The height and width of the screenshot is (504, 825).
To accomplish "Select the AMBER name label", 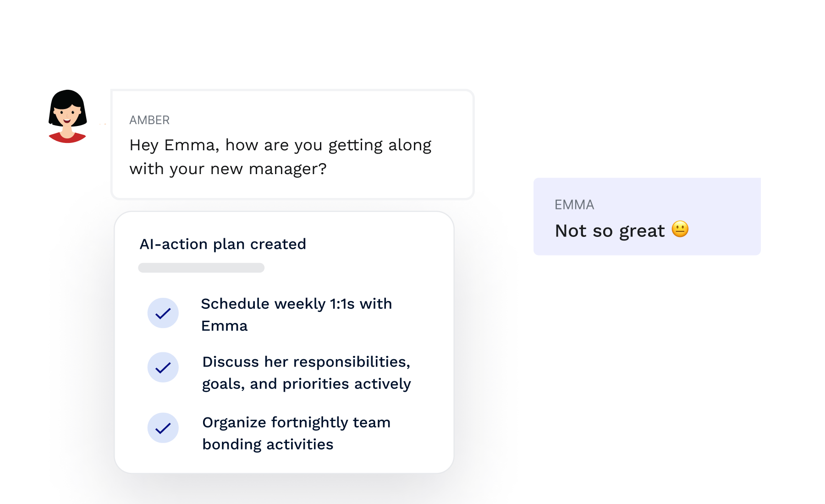I will point(149,120).
